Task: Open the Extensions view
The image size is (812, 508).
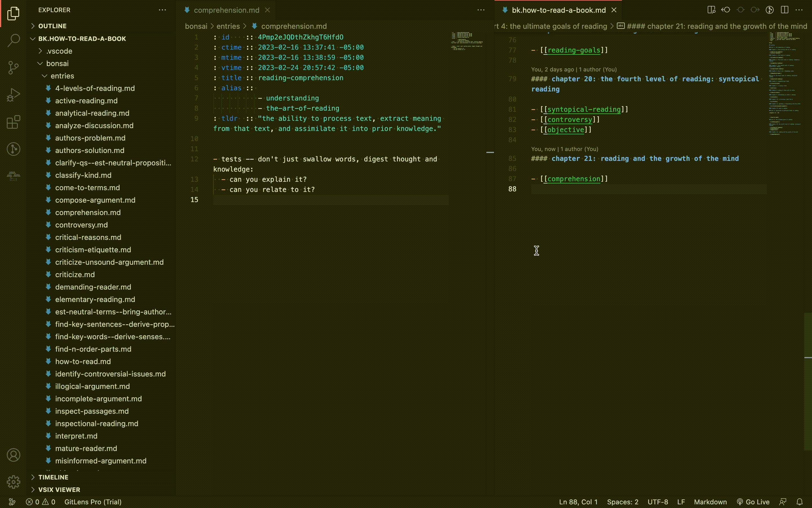Action: click(14, 122)
